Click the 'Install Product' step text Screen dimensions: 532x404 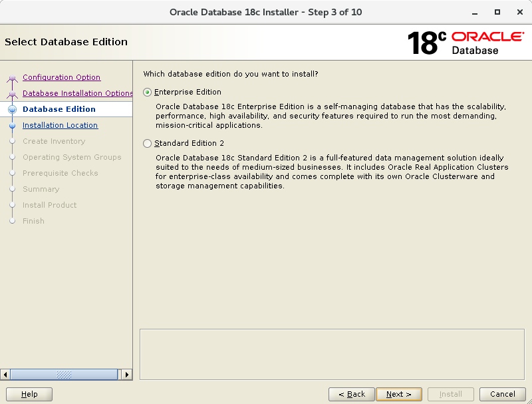(x=49, y=205)
